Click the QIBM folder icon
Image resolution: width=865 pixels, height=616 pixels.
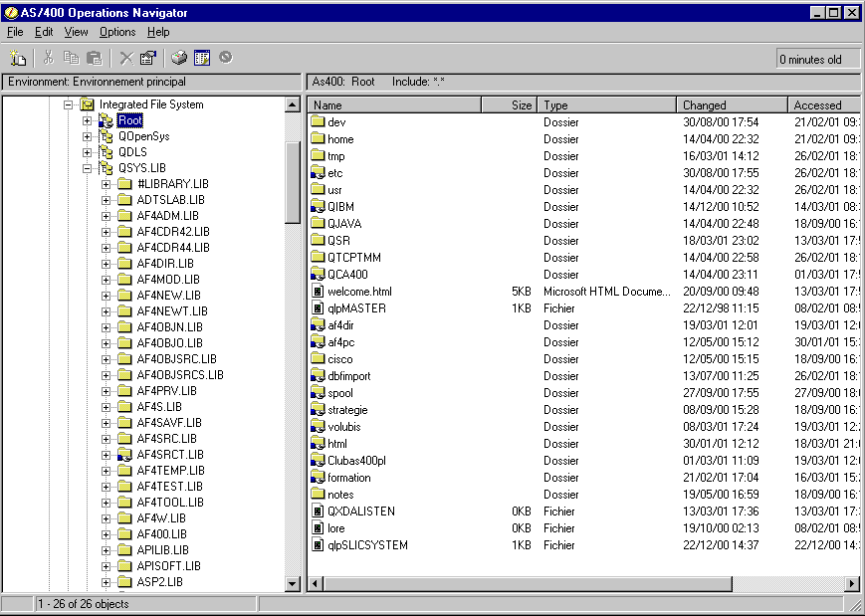click(318, 206)
